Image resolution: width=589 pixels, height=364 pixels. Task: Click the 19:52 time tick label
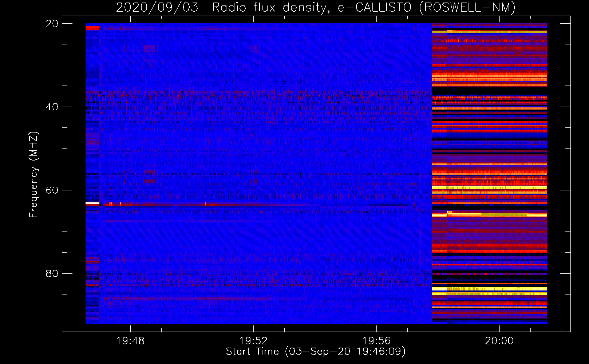coord(253,341)
